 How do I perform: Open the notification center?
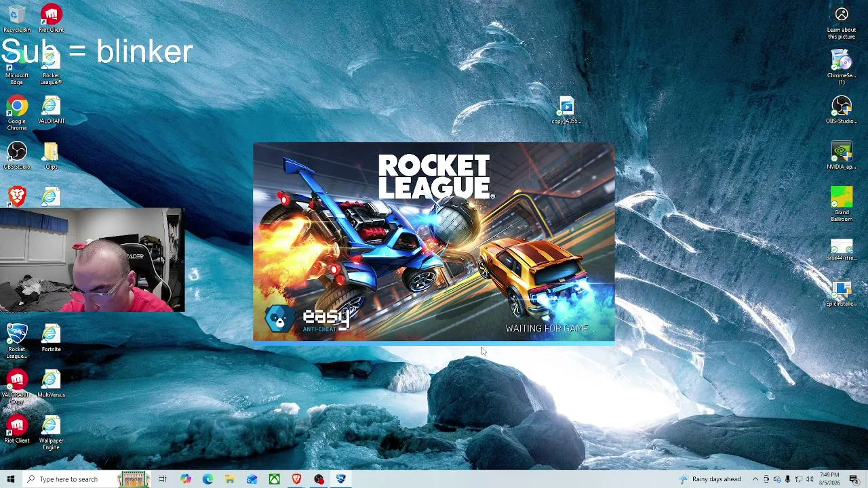(x=854, y=479)
